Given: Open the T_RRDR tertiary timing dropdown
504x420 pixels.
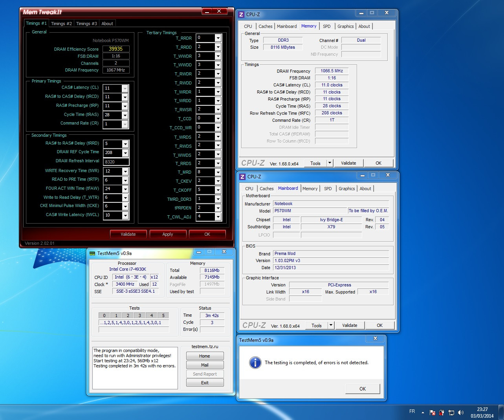Looking at the screenshot, I should coord(218,38).
